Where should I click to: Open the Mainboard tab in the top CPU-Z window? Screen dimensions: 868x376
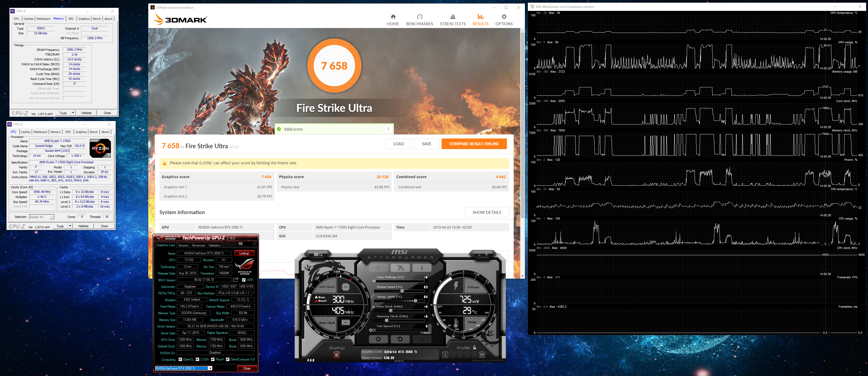click(x=43, y=19)
